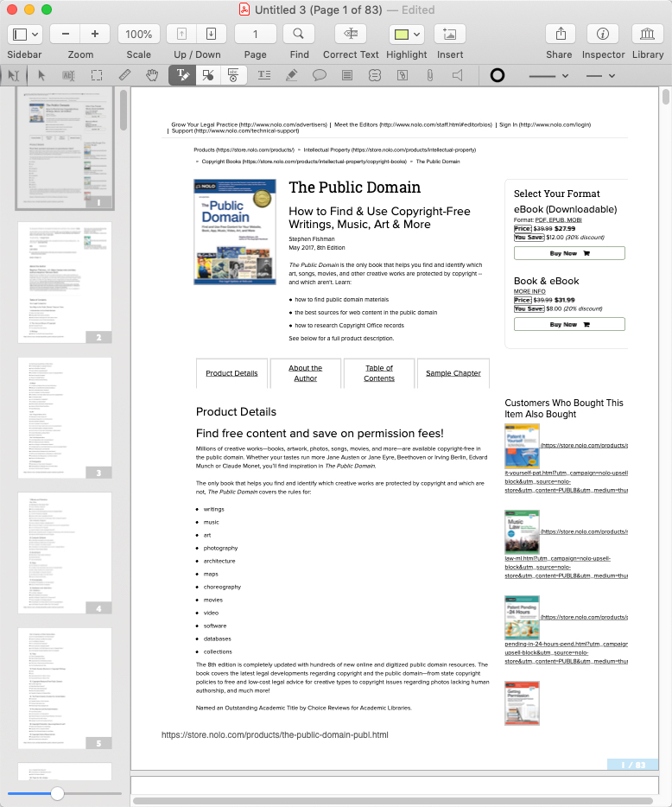Select the Cloud annotation tool

click(x=375, y=76)
